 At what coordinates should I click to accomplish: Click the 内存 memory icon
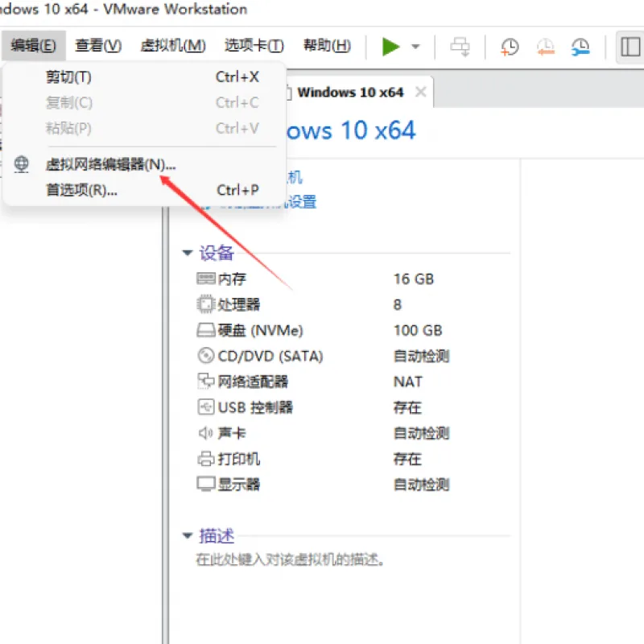point(206,279)
